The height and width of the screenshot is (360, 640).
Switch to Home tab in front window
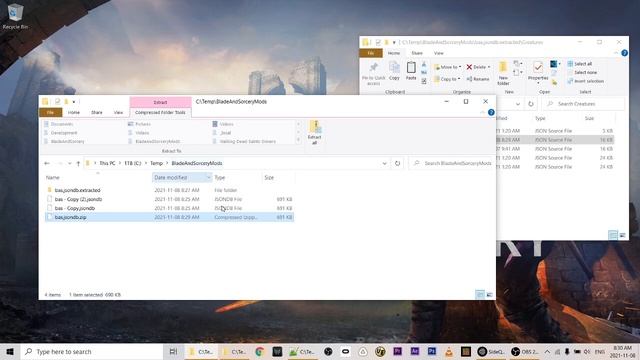(74, 112)
